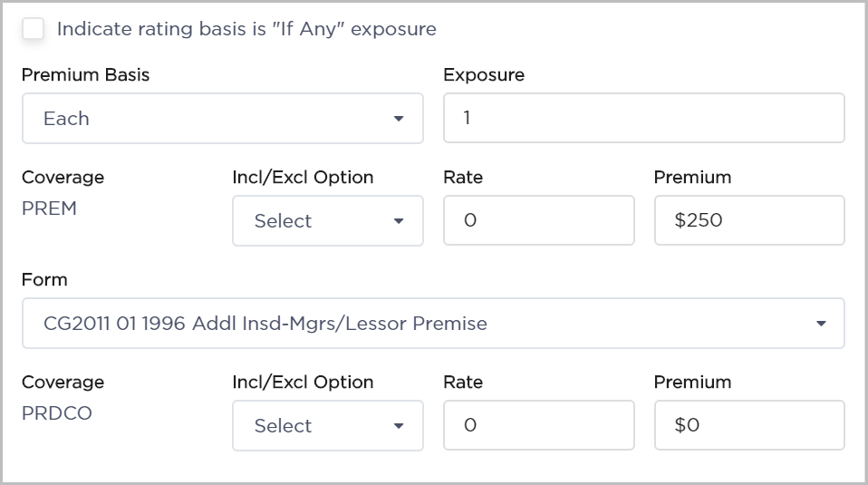Focus the Exposure input field

pos(643,119)
